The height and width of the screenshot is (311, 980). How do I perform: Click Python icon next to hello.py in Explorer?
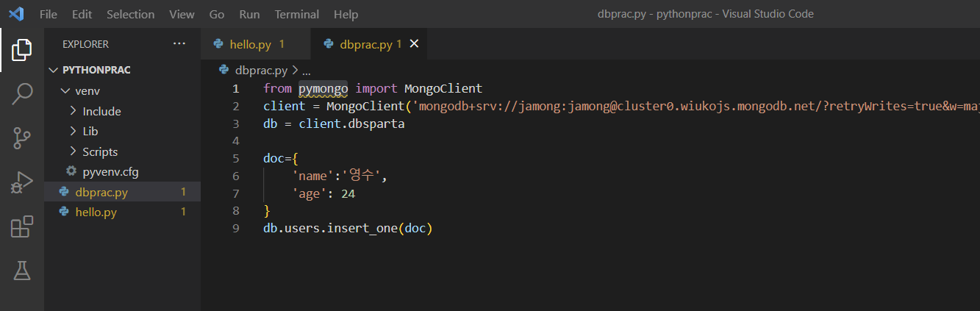point(64,212)
